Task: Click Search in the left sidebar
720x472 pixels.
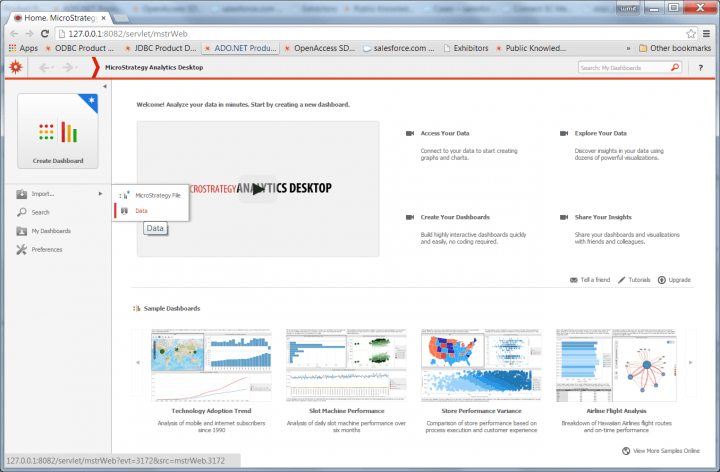Action: (40, 213)
